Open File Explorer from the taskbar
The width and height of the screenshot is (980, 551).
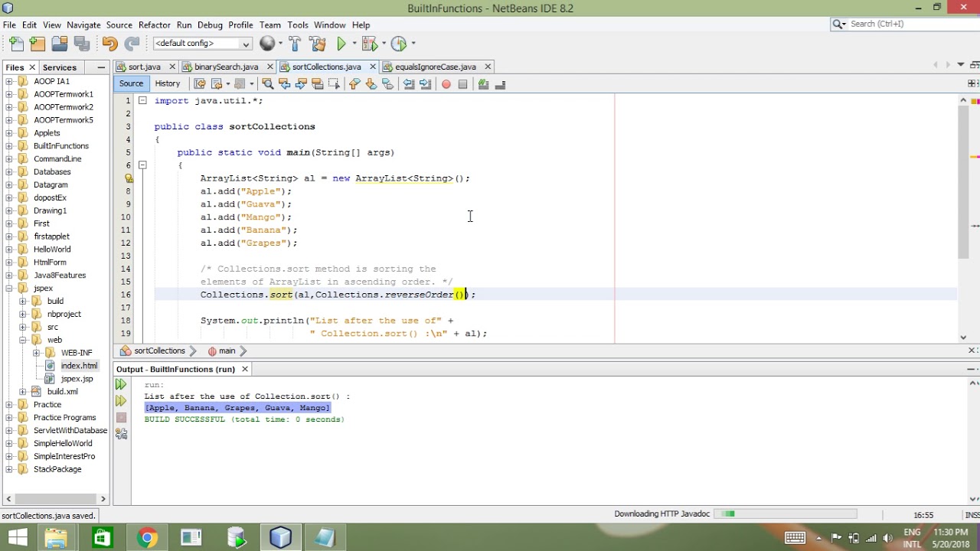click(x=56, y=538)
